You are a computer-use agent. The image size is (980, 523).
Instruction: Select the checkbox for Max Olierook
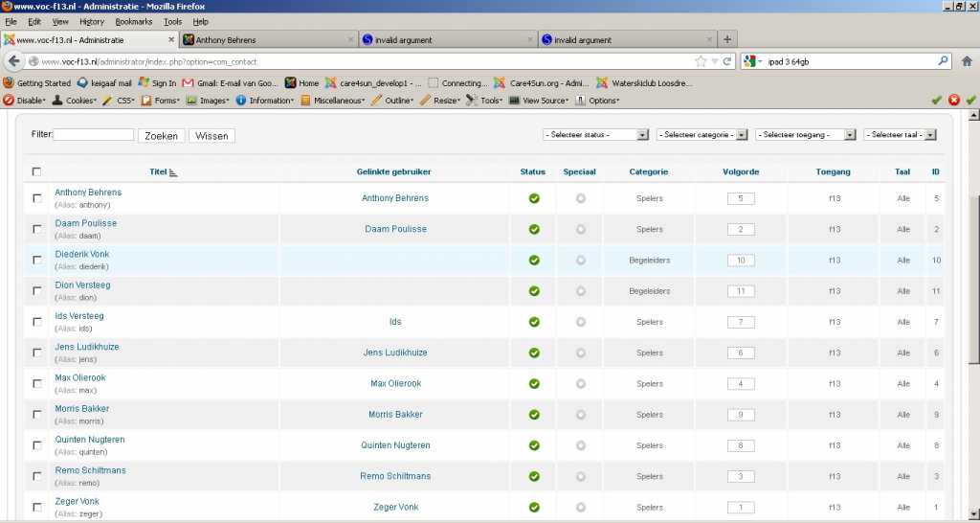click(x=37, y=383)
